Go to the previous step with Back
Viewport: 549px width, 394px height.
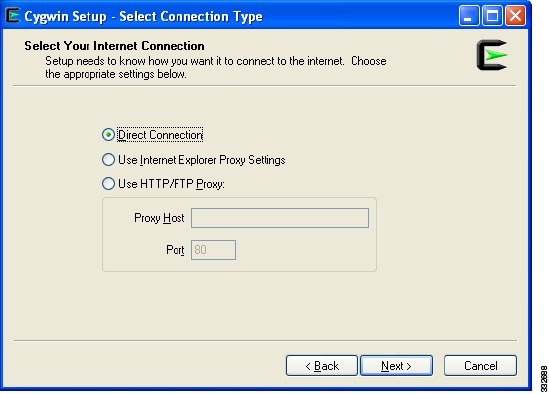(x=322, y=366)
